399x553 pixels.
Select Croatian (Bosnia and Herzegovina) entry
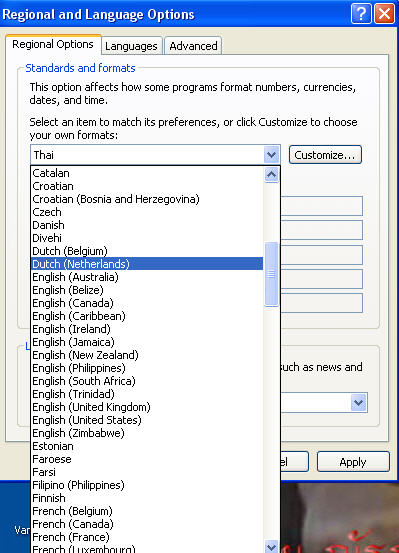(x=116, y=199)
